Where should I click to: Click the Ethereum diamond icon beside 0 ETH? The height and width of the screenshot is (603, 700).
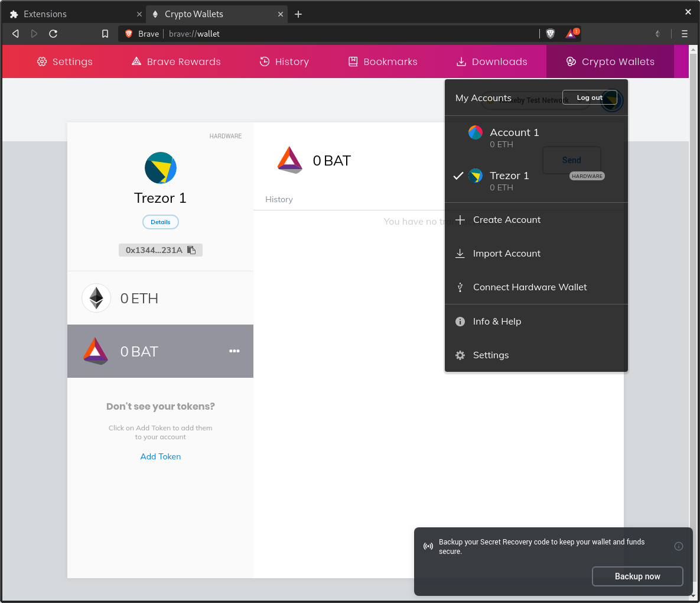click(x=96, y=298)
